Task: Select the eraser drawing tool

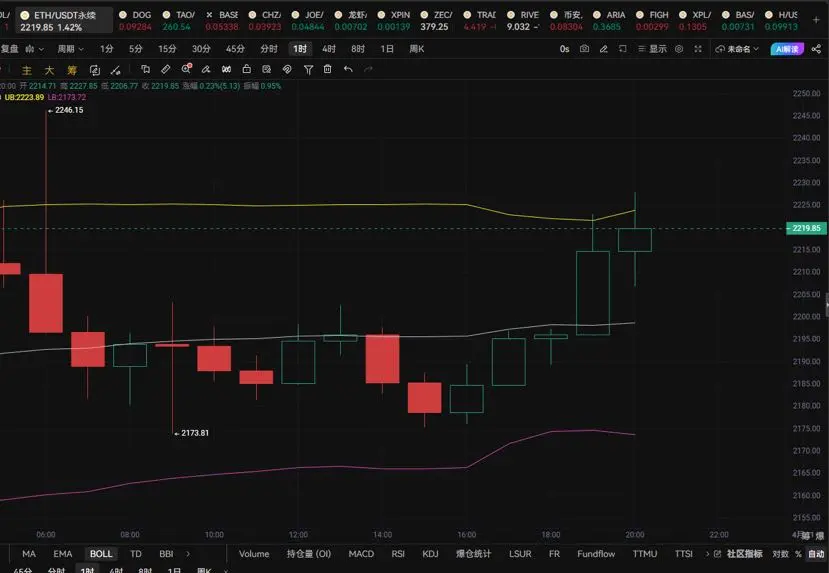Action: click(206, 69)
